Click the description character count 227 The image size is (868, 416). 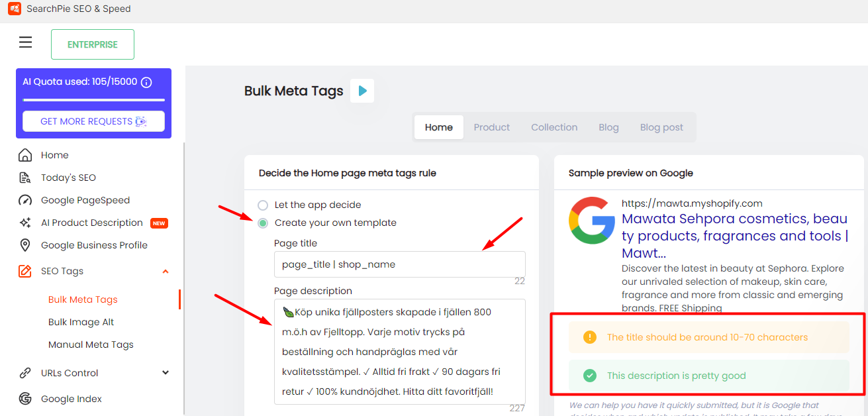(x=517, y=409)
